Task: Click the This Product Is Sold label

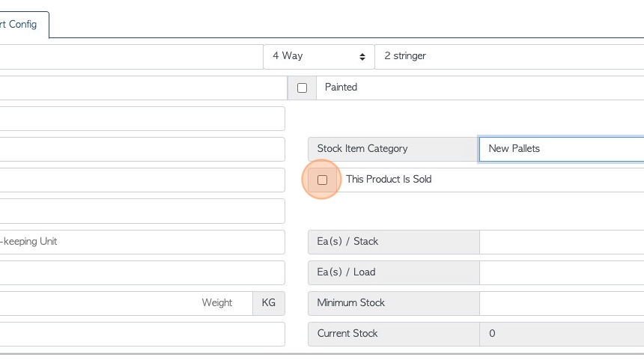Action: [389, 180]
